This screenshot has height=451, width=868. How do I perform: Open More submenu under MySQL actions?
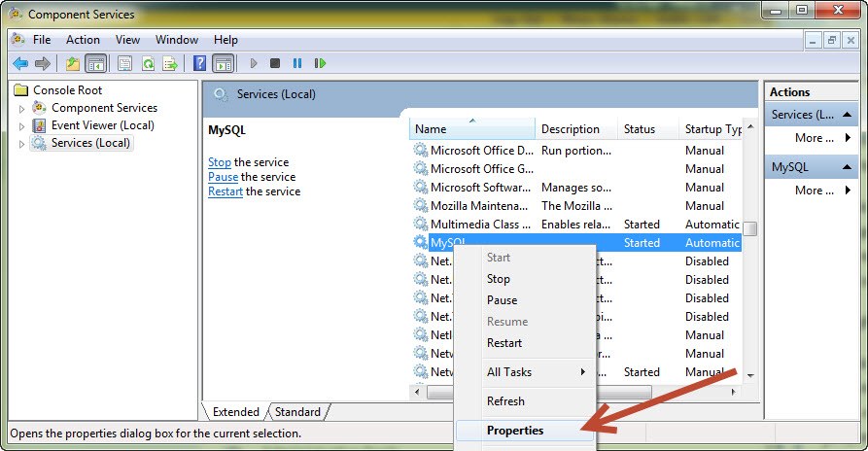[821, 191]
